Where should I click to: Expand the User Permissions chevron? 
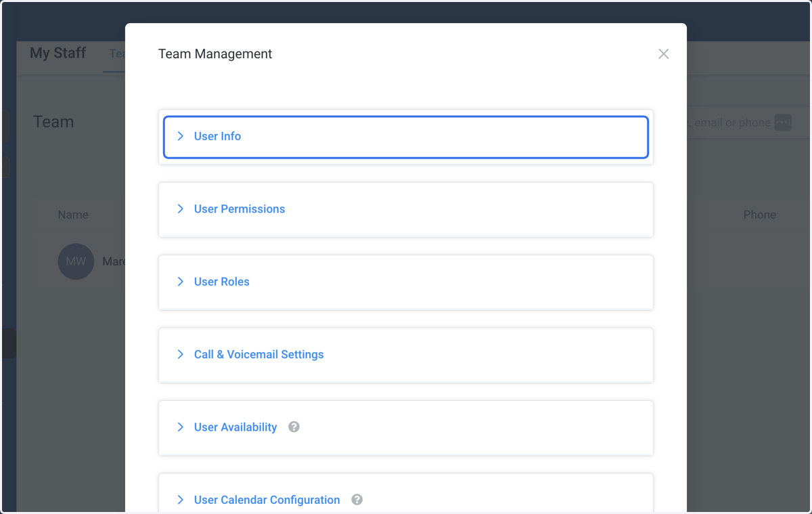[180, 209]
